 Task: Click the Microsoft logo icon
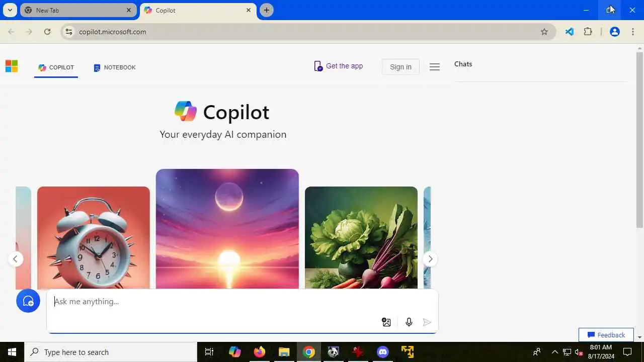[x=12, y=66]
